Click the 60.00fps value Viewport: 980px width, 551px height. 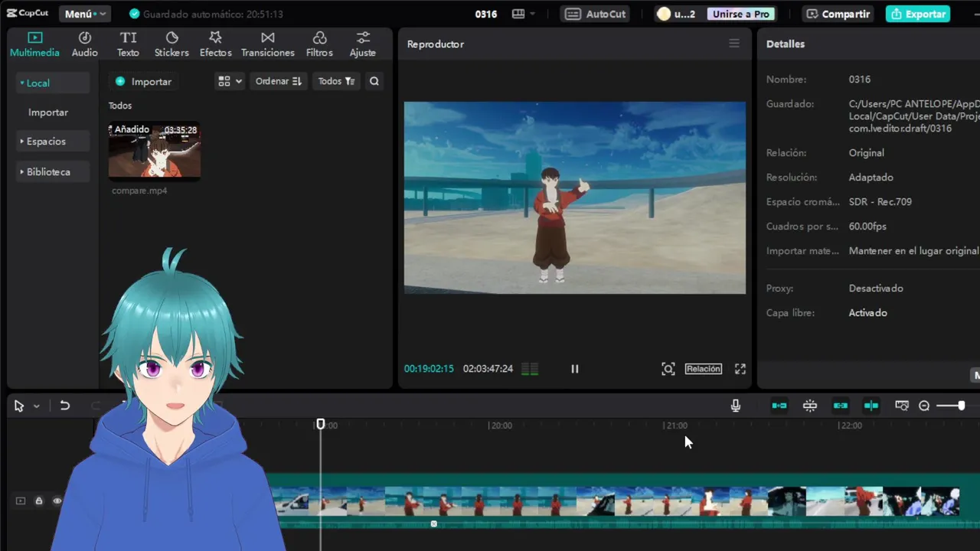pos(867,227)
